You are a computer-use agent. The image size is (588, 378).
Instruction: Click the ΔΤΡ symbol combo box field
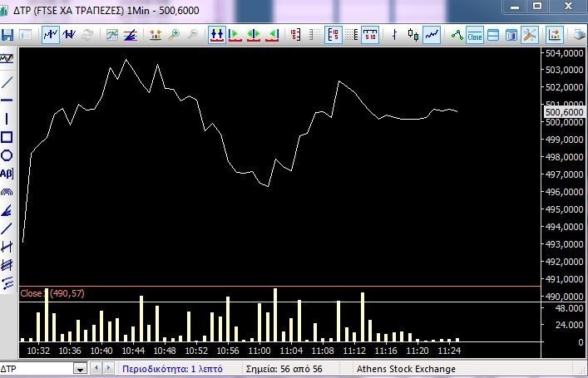(x=52, y=369)
